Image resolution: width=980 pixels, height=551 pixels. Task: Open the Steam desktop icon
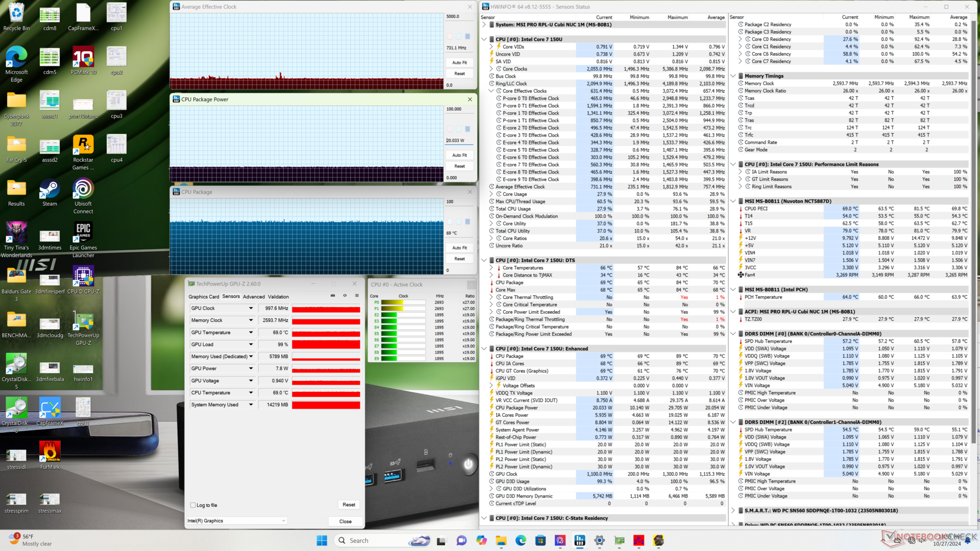pyautogui.click(x=50, y=193)
